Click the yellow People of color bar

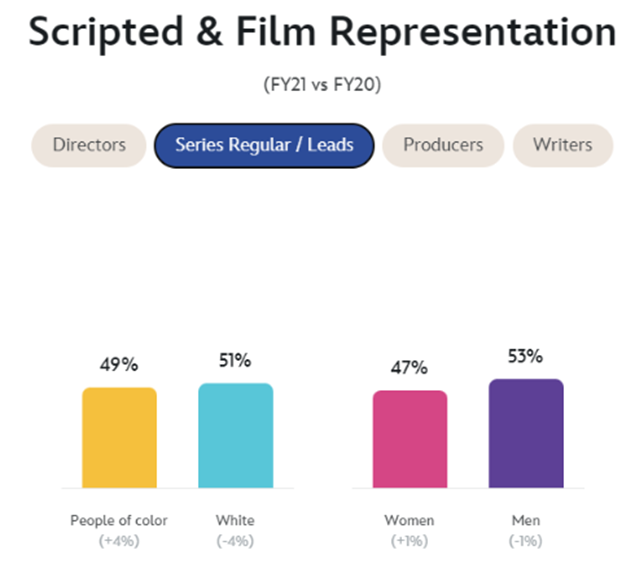click(119, 438)
